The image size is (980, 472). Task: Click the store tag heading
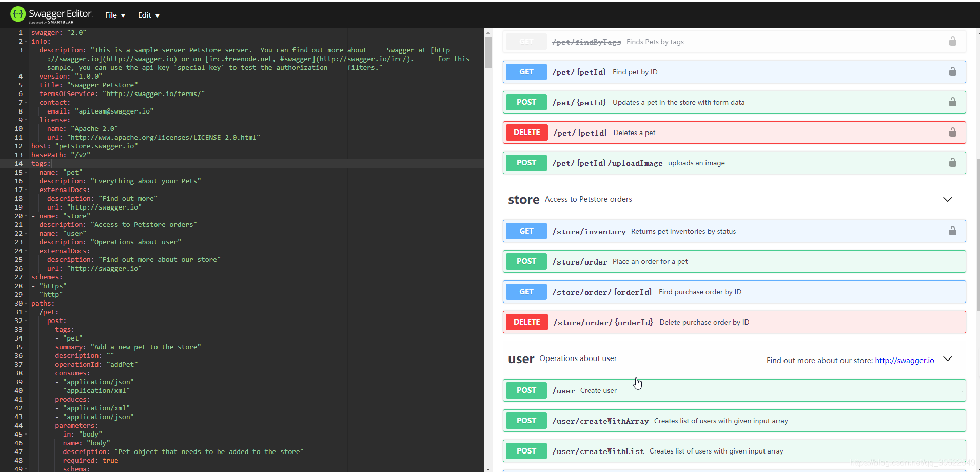(x=523, y=200)
